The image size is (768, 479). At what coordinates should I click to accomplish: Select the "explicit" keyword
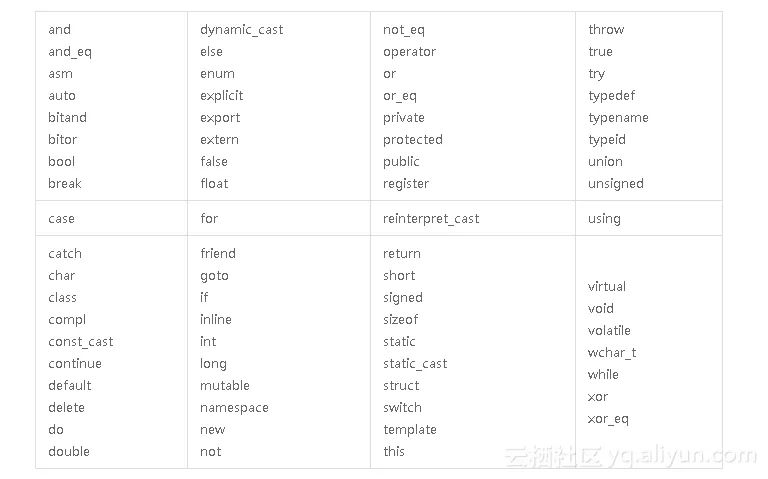point(221,96)
